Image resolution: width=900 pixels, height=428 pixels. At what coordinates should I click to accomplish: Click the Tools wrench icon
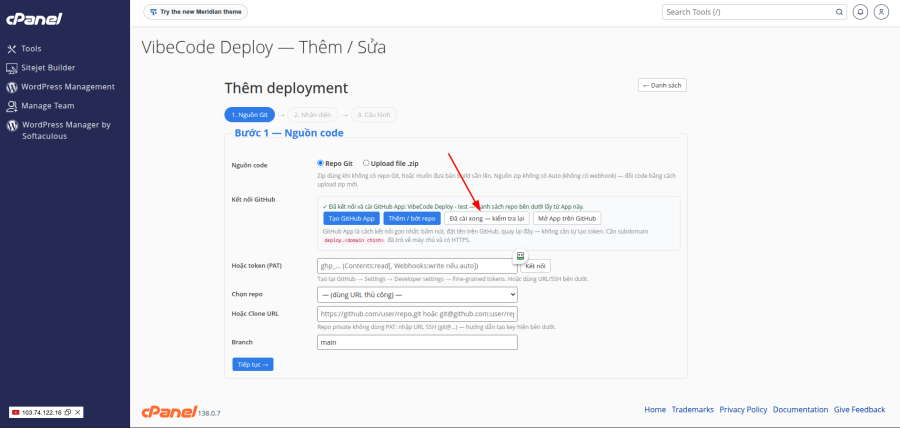(x=11, y=49)
